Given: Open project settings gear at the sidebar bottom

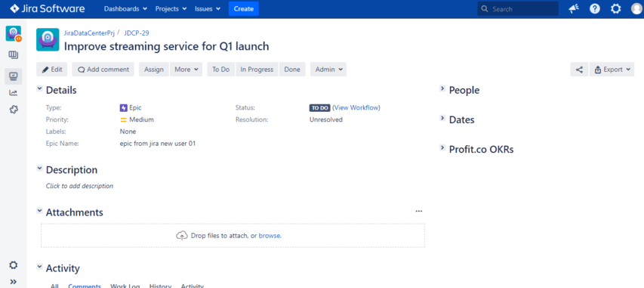Looking at the screenshot, I should click(13, 265).
